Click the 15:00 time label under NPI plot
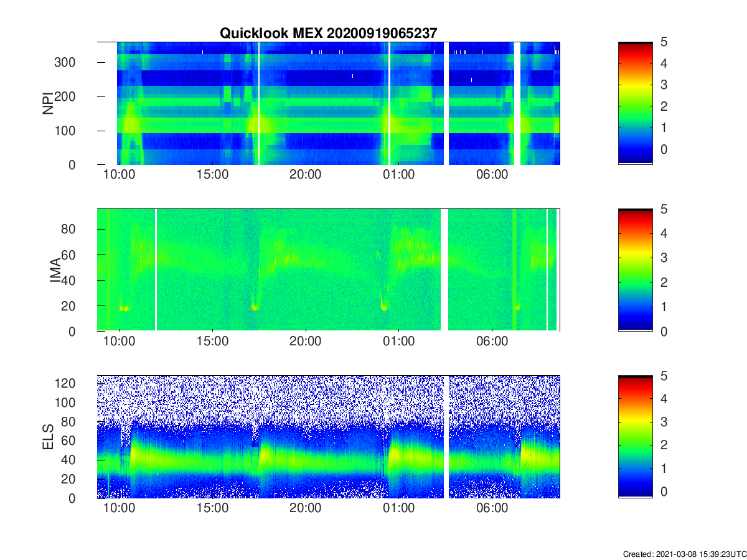This screenshot has height=560, width=747. click(x=212, y=175)
